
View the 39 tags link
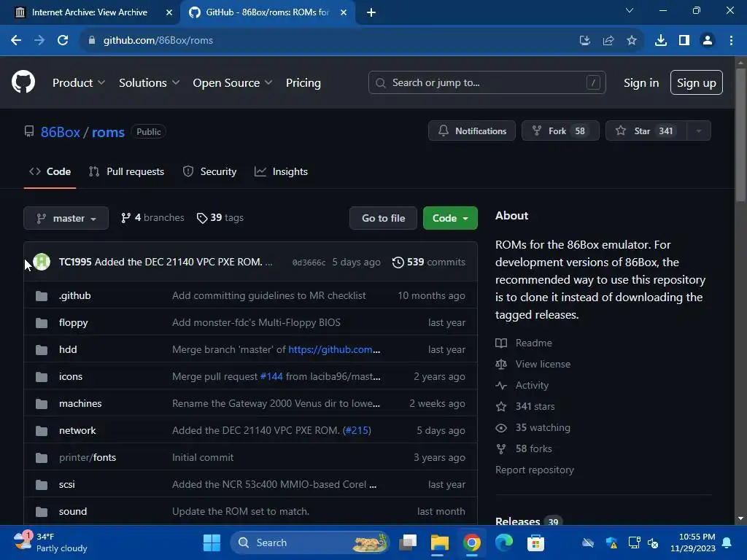(220, 217)
